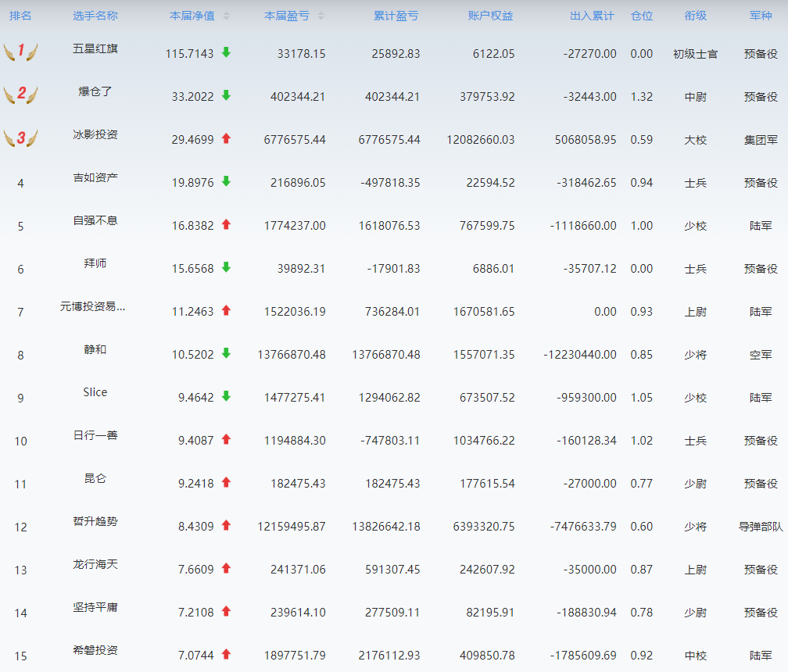This screenshot has height=672, width=788.
Task: Click red up arrow beside 29.4699
Action: pos(226,138)
